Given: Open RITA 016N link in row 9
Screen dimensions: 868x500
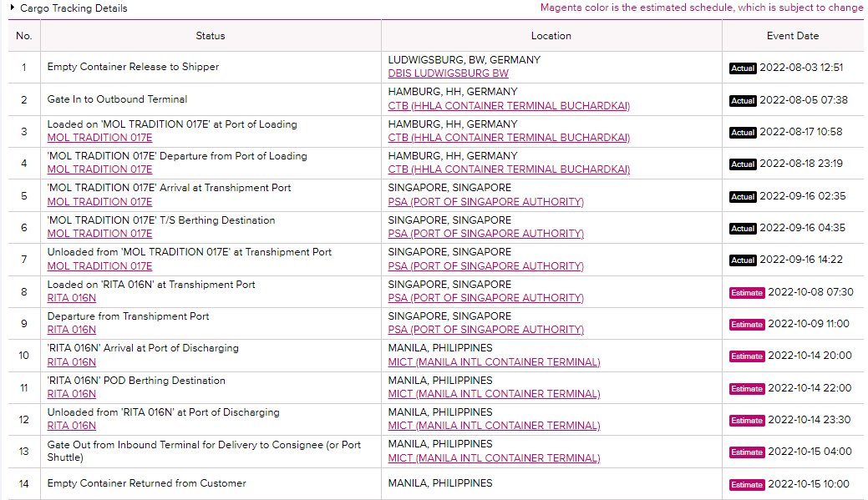Looking at the screenshot, I should 71,329.
